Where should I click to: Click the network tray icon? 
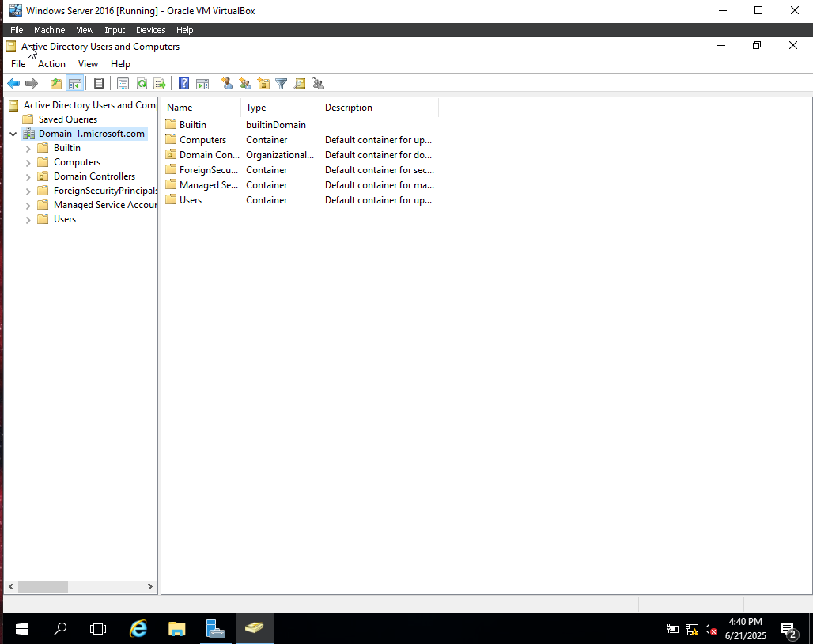coord(692,630)
